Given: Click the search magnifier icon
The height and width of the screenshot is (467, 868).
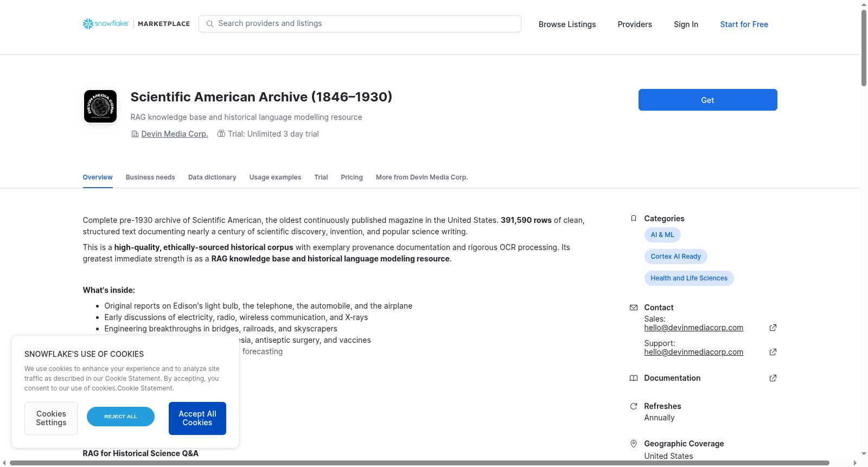Looking at the screenshot, I should [210, 24].
